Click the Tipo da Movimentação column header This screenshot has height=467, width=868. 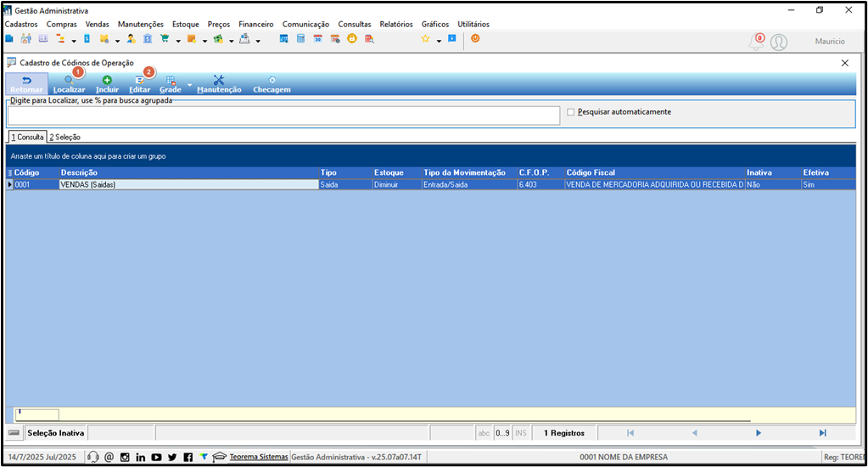[x=469, y=173]
